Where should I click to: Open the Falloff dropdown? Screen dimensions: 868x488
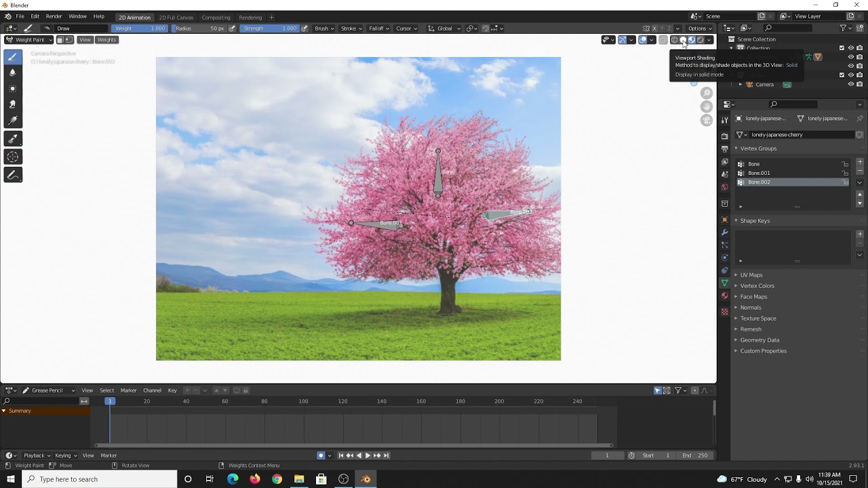coord(378,28)
